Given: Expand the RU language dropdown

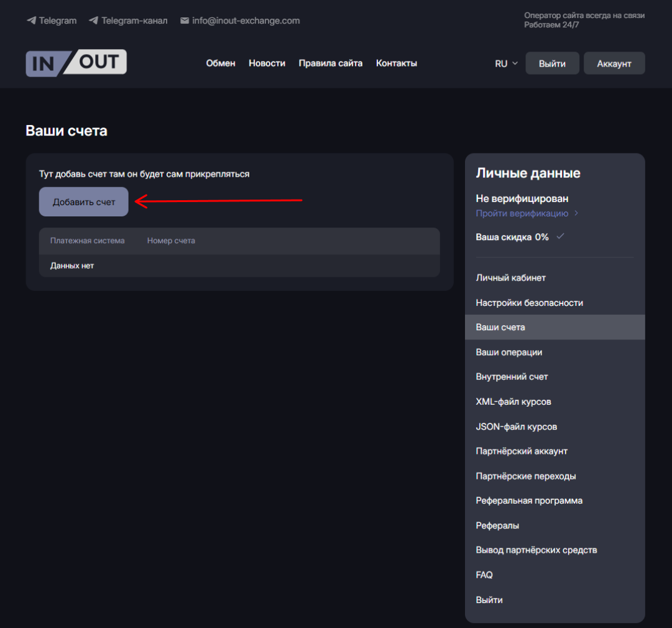Looking at the screenshot, I should click(x=506, y=63).
